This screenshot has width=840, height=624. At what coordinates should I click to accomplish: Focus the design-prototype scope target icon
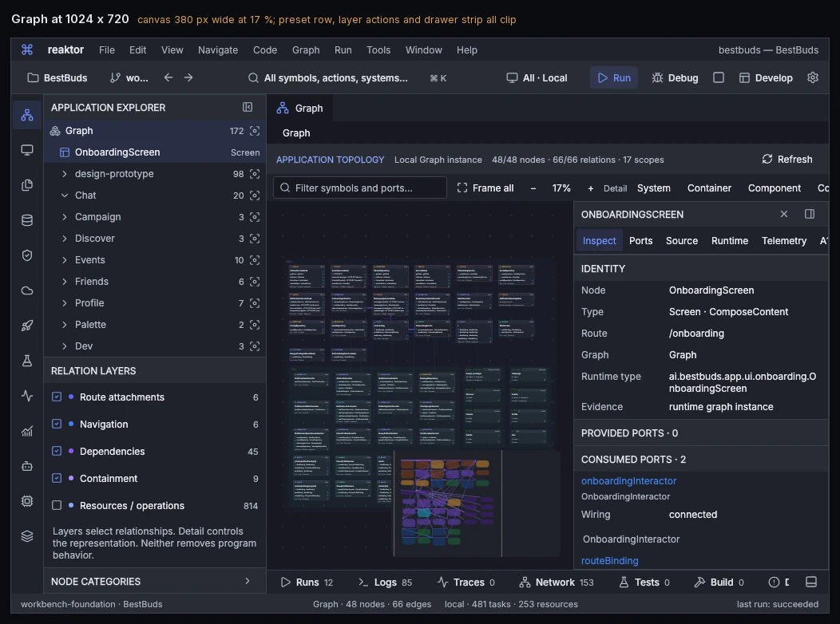255,174
